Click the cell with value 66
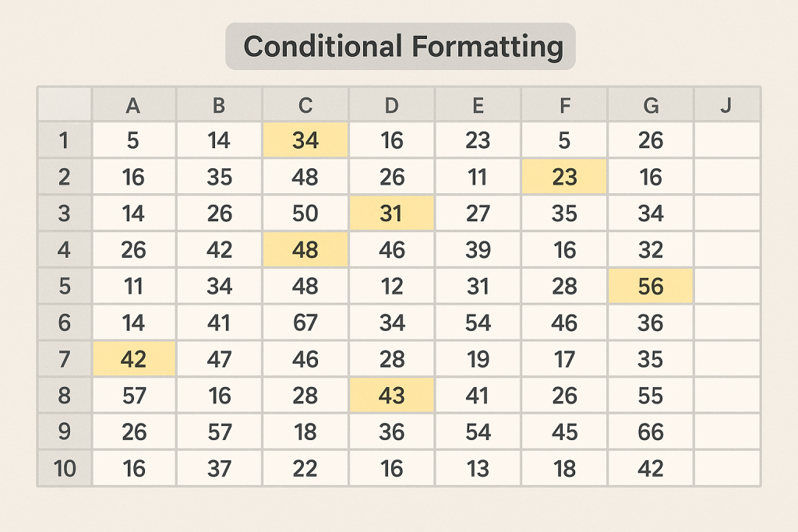The width and height of the screenshot is (798, 532). [650, 432]
